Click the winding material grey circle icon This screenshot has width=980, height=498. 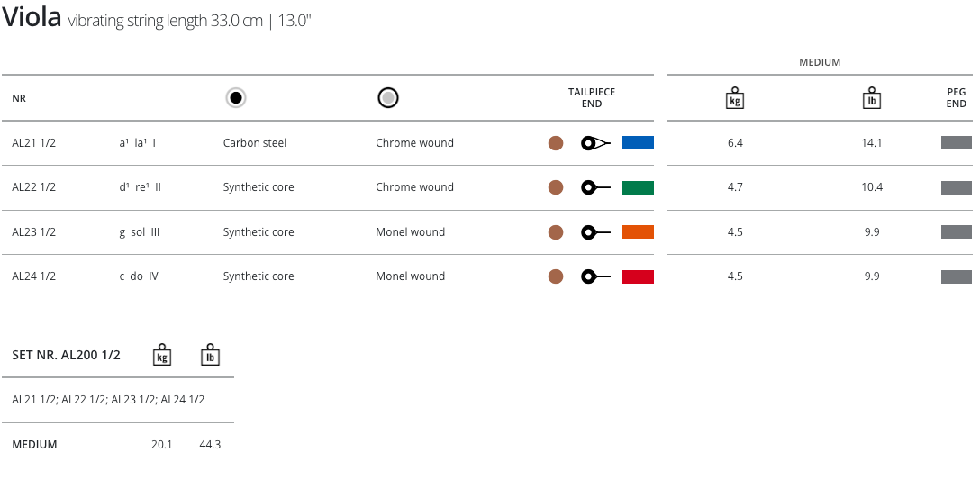(x=388, y=98)
